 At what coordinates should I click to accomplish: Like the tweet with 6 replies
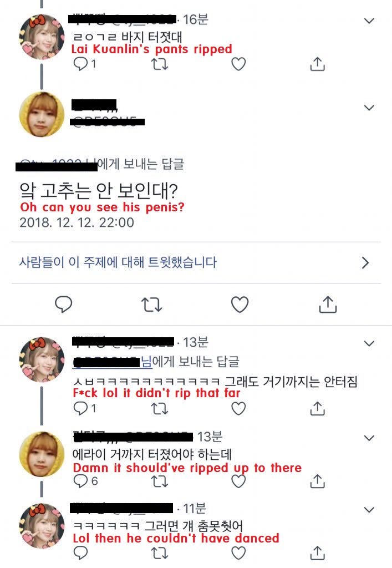238,481
